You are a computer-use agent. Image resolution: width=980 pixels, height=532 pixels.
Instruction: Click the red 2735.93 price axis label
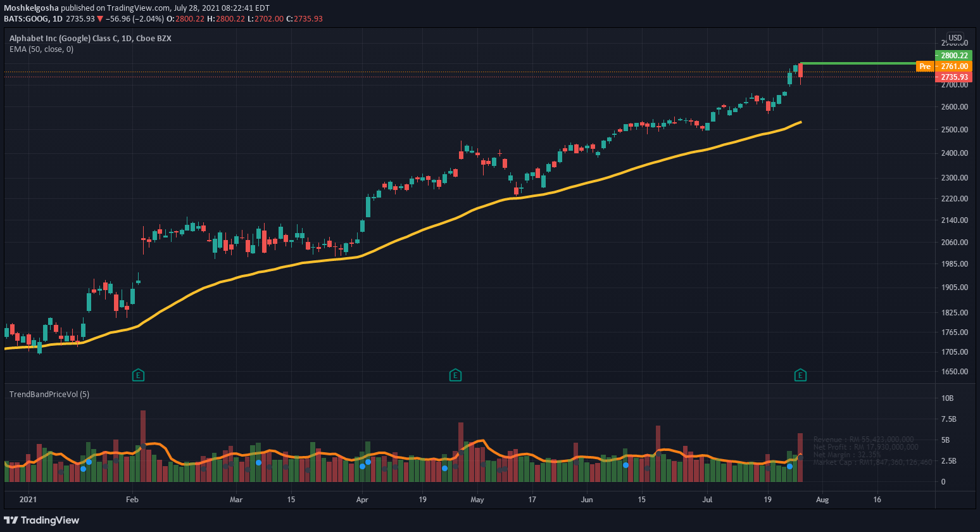point(954,77)
